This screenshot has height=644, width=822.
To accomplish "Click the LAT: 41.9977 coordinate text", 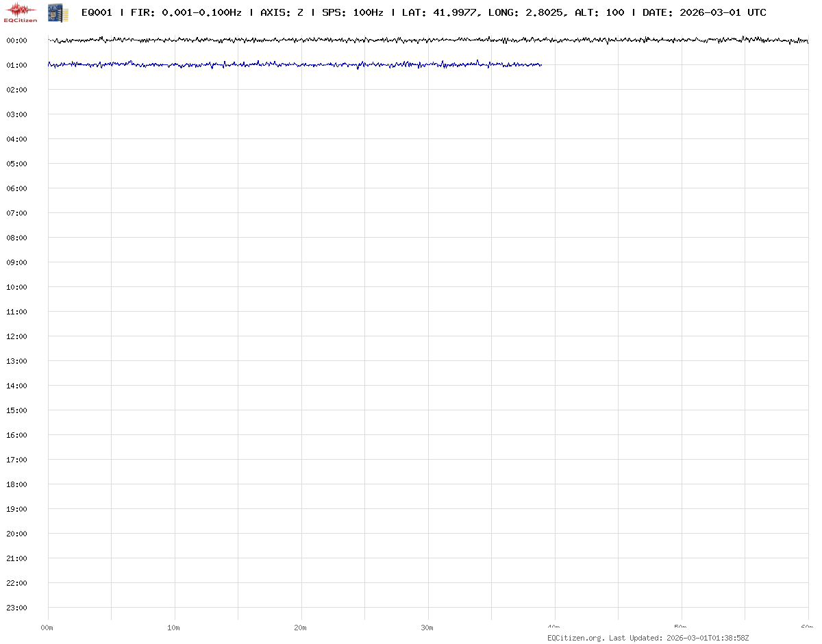I will (439, 13).
